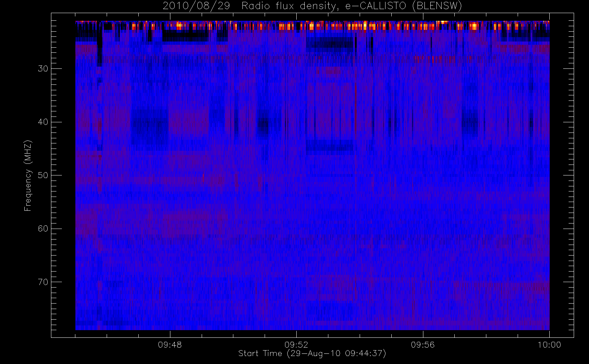Select the 10:00 time tick label
The width and height of the screenshot is (589, 364).
pyautogui.click(x=549, y=345)
